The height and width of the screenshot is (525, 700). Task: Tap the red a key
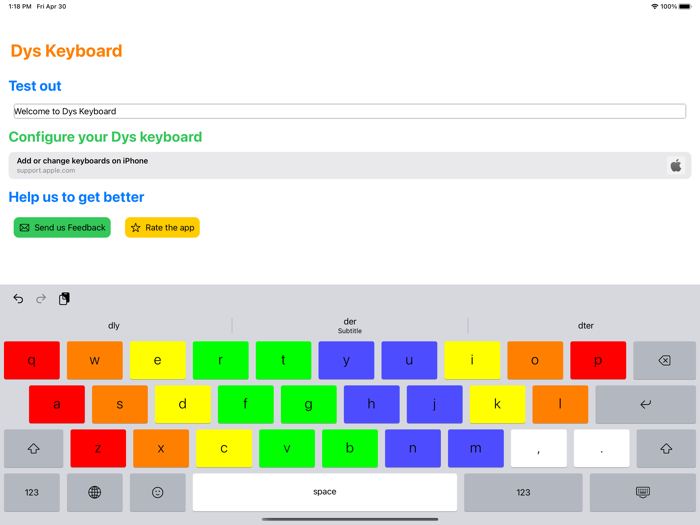coord(57,404)
